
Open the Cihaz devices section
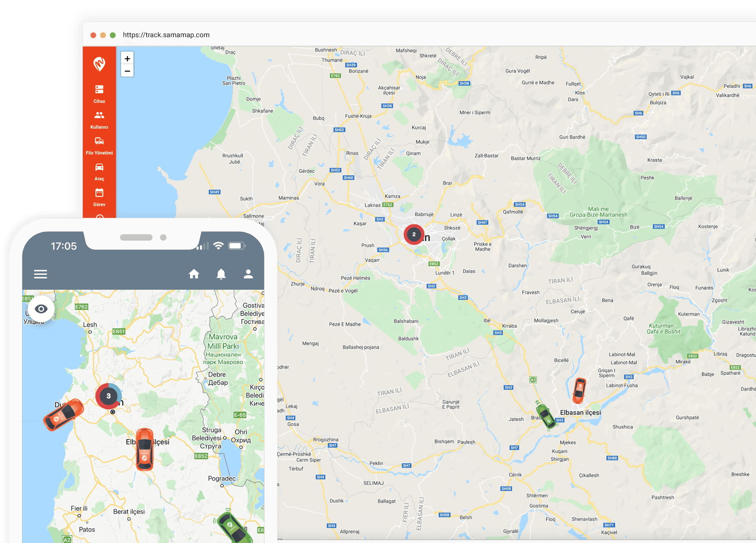pyautogui.click(x=99, y=94)
